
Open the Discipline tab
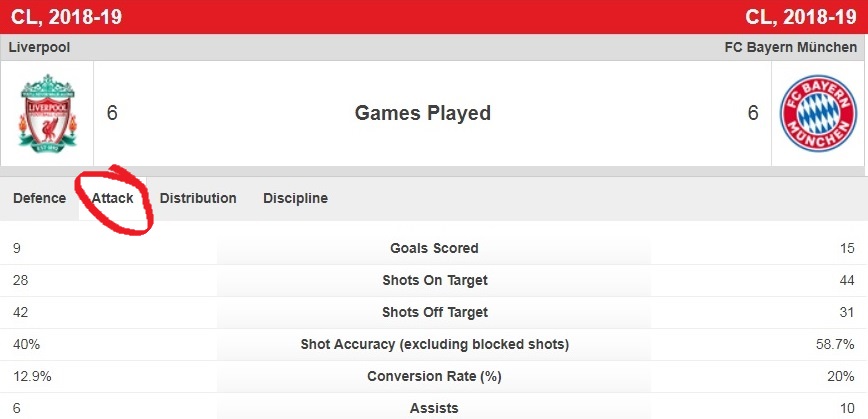(295, 198)
